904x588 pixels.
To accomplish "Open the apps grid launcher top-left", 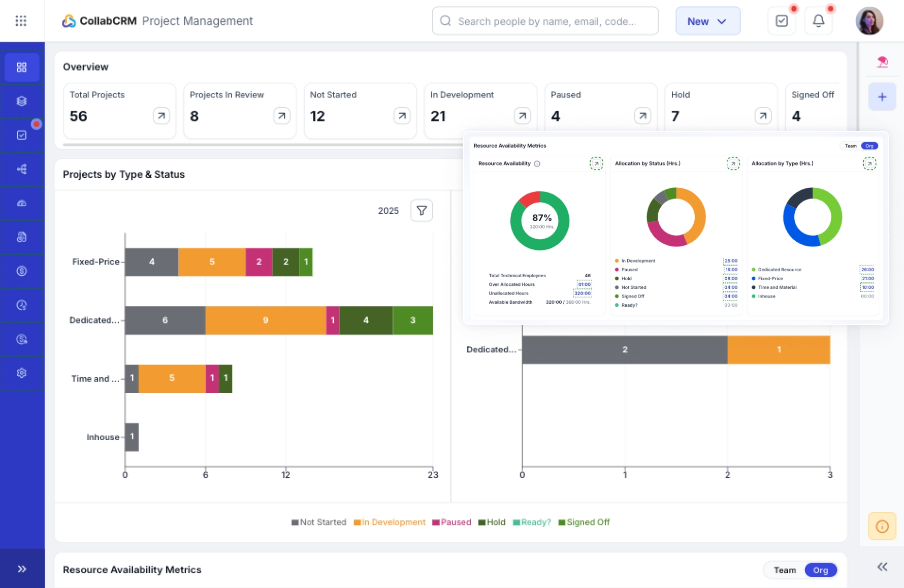I will pos(22,21).
